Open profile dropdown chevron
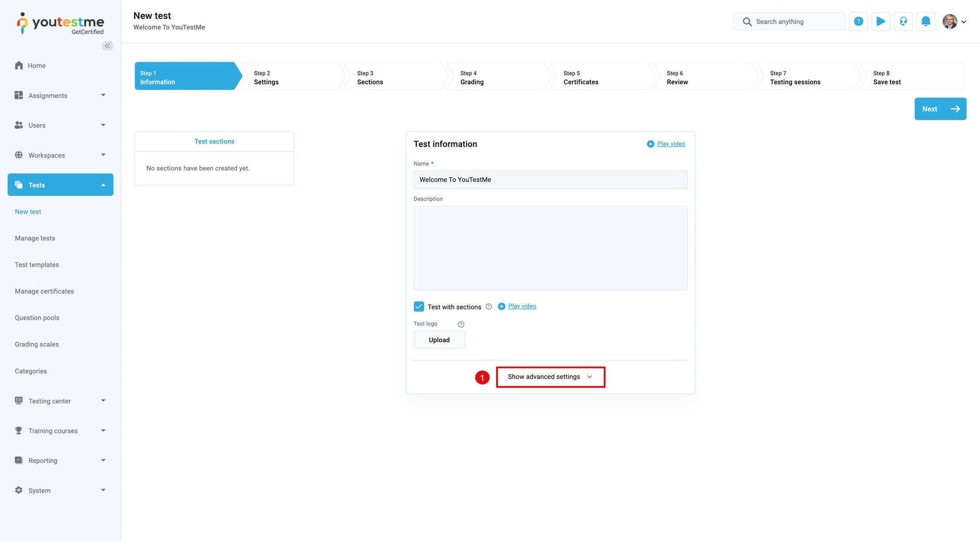 [963, 22]
